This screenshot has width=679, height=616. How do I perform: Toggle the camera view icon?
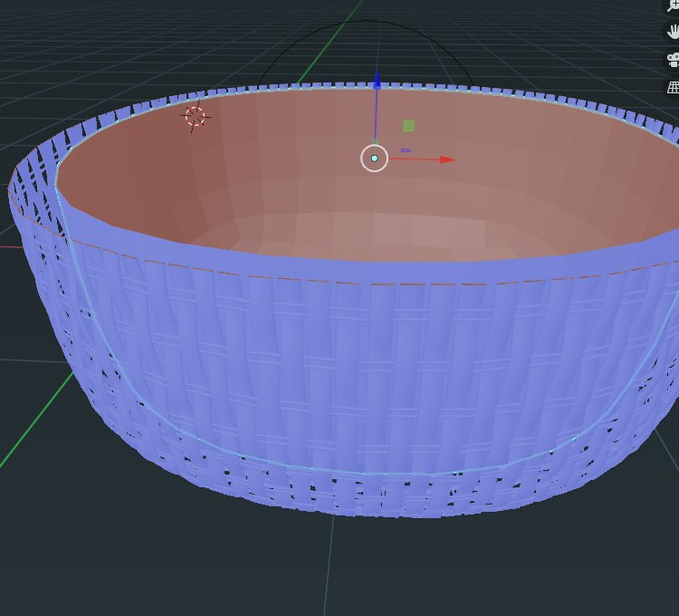(x=673, y=60)
